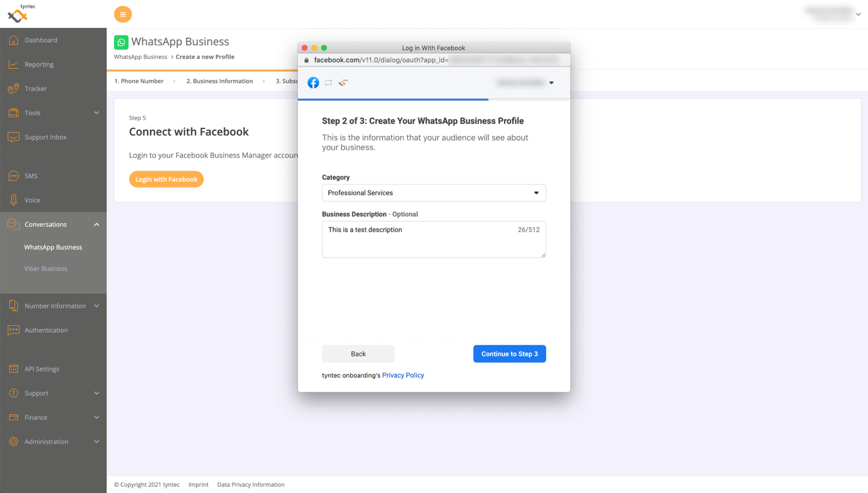
Task: Click the Tracker label in the sidebar
Action: tap(35, 89)
